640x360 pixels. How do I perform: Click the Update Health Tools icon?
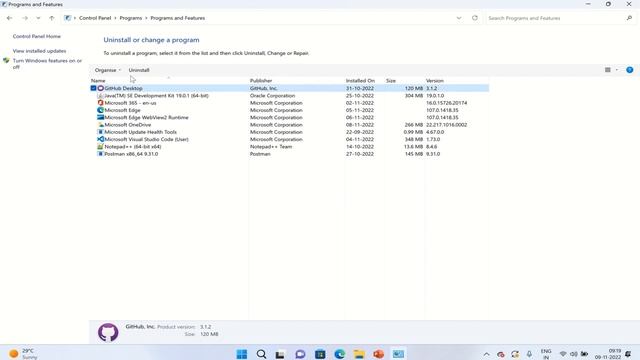click(100, 132)
